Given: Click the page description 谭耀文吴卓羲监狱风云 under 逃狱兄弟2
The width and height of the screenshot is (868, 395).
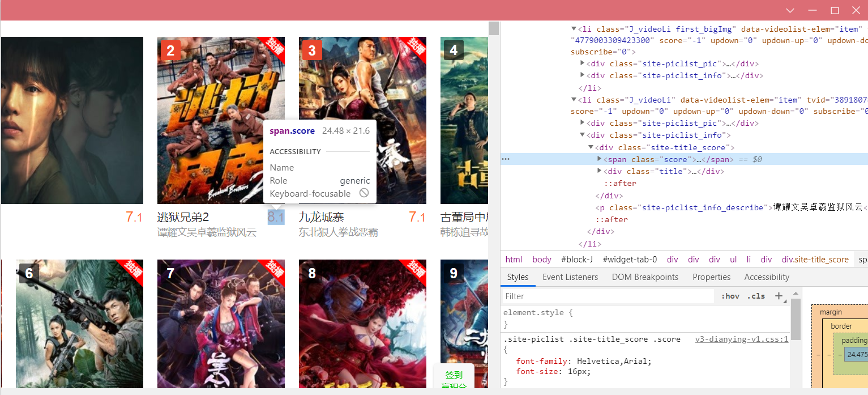Looking at the screenshot, I should pyautogui.click(x=207, y=232).
